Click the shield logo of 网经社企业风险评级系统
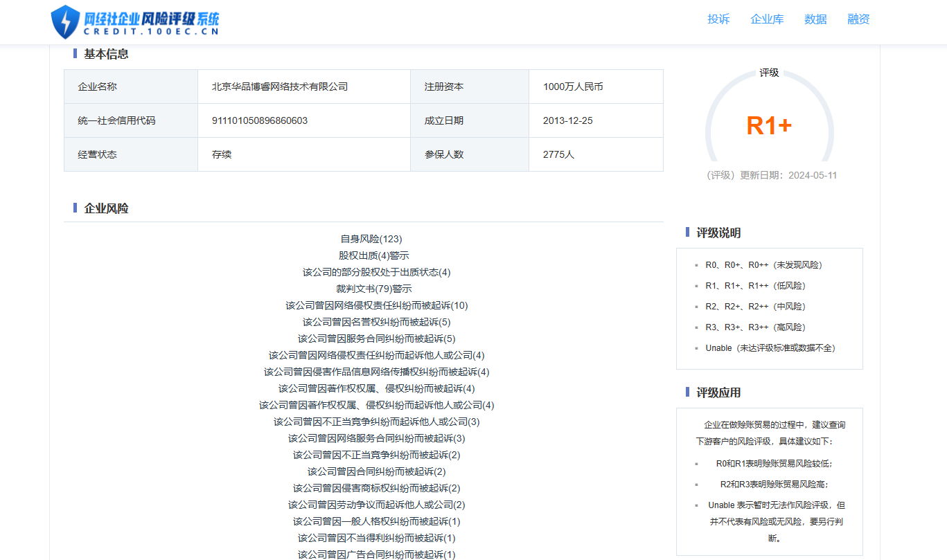The width and height of the screenshot is (947, 560). (x=65, y=21)
